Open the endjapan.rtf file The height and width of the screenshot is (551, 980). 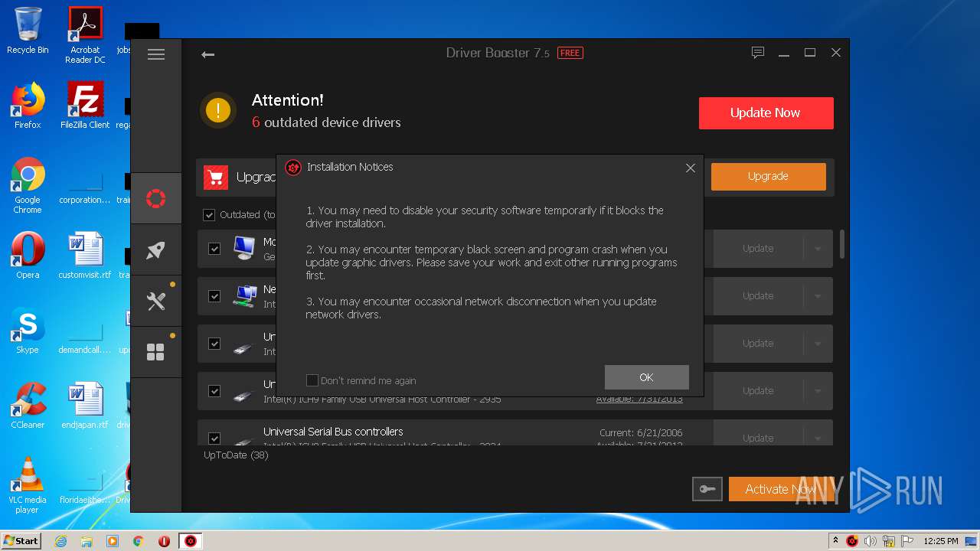click(x=85, y=406)
